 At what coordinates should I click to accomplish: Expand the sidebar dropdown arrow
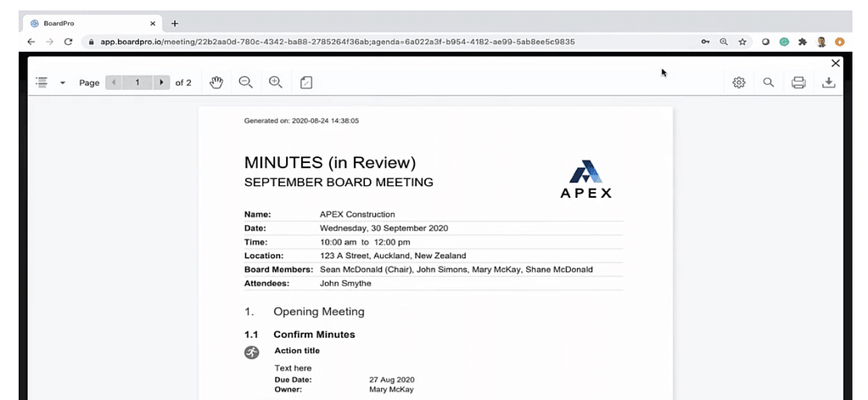(62, 83)
